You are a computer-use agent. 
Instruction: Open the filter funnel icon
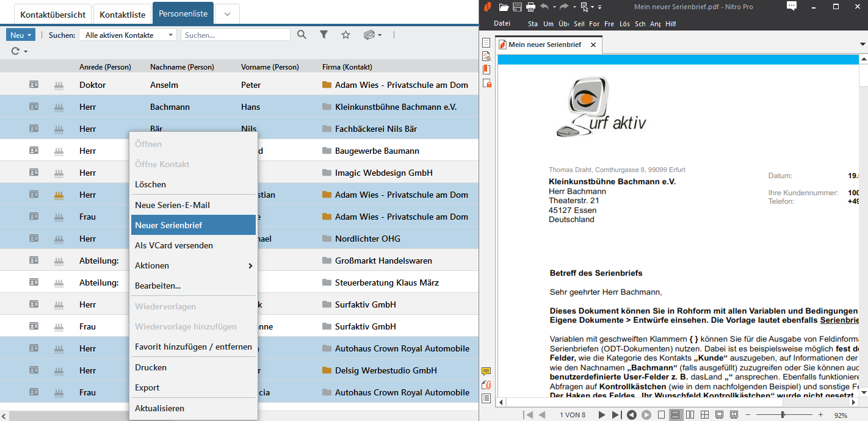pos(324,35)
